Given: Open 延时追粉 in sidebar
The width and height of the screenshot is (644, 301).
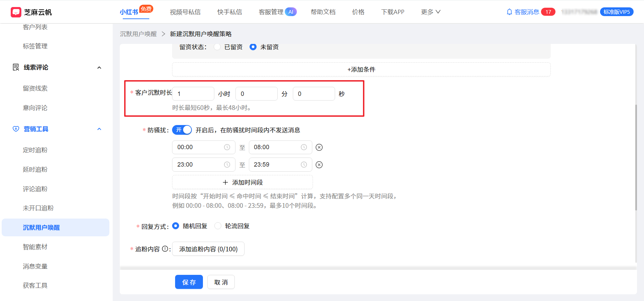Looking at the screenshot, I should (x=35, y=170).
